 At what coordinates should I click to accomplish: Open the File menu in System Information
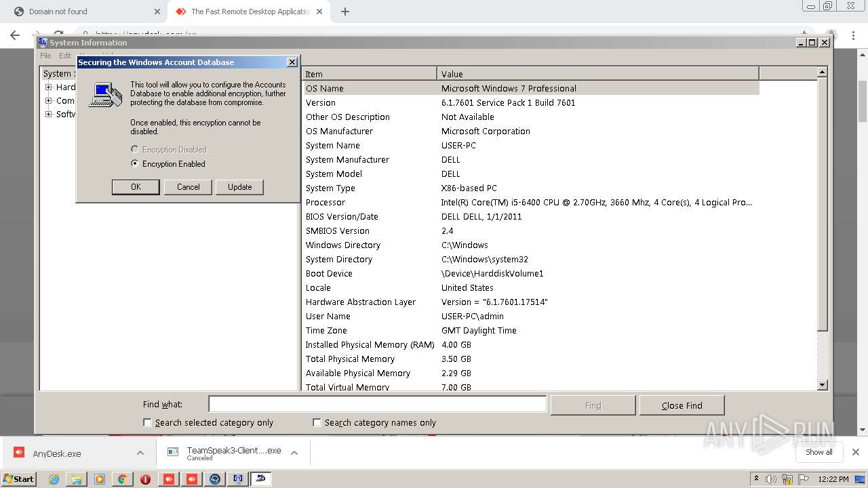coord(45,56)
